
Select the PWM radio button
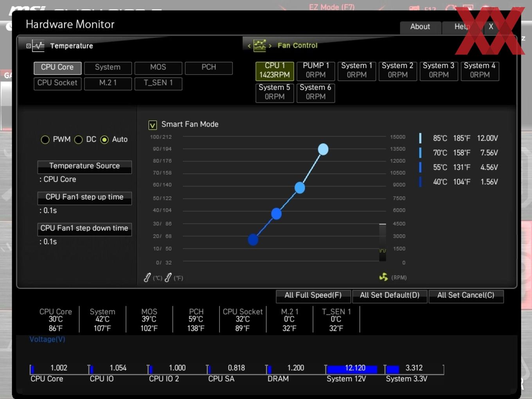click(45, 140)
